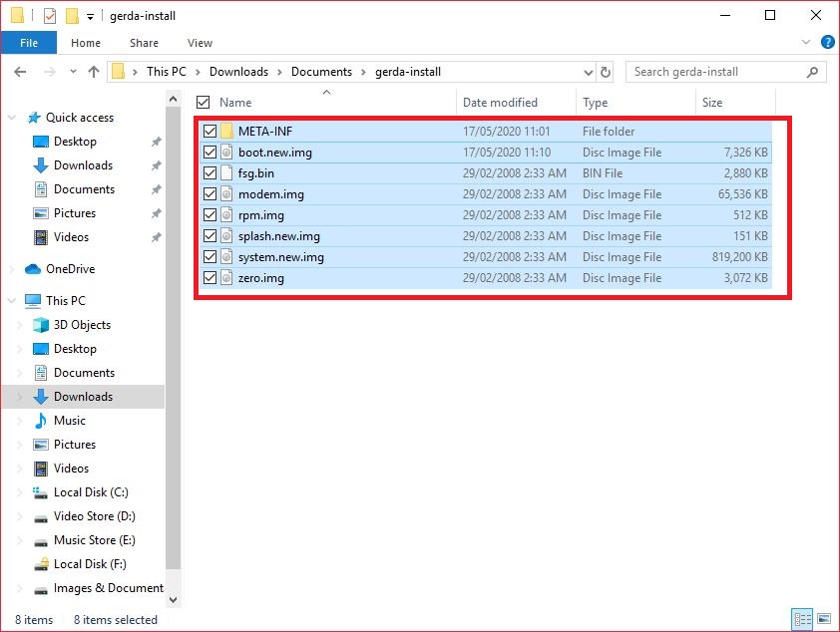Uncheck the boot.new.img checkbox

210,152
